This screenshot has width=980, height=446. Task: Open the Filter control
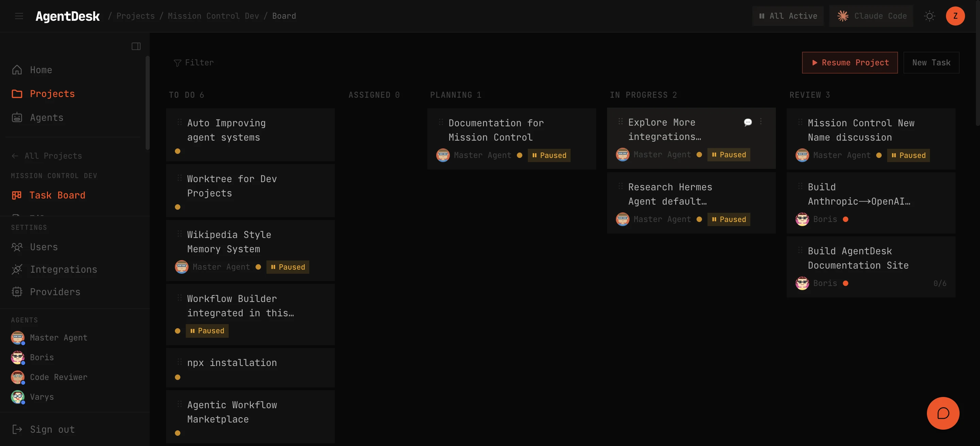tap(194, 62)
